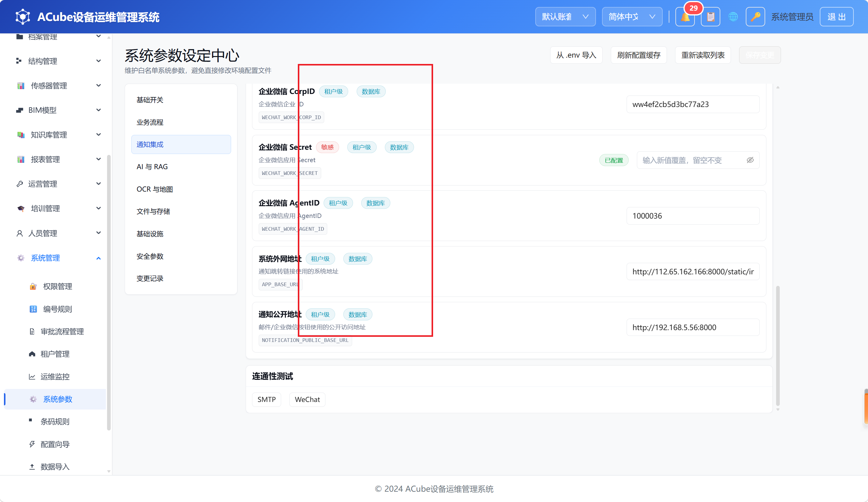
Task: Click the 培训管理 graduation cap icon
Action: [x=21, y=209]
